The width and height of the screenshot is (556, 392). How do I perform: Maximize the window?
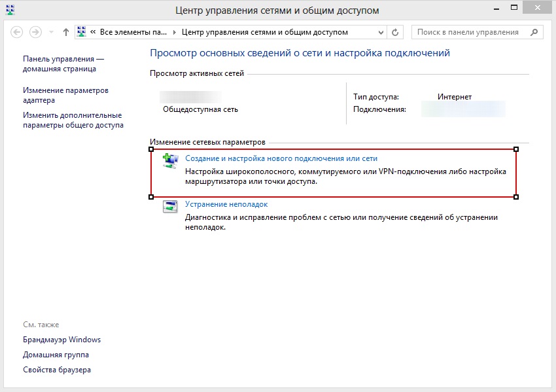point(513,8)
